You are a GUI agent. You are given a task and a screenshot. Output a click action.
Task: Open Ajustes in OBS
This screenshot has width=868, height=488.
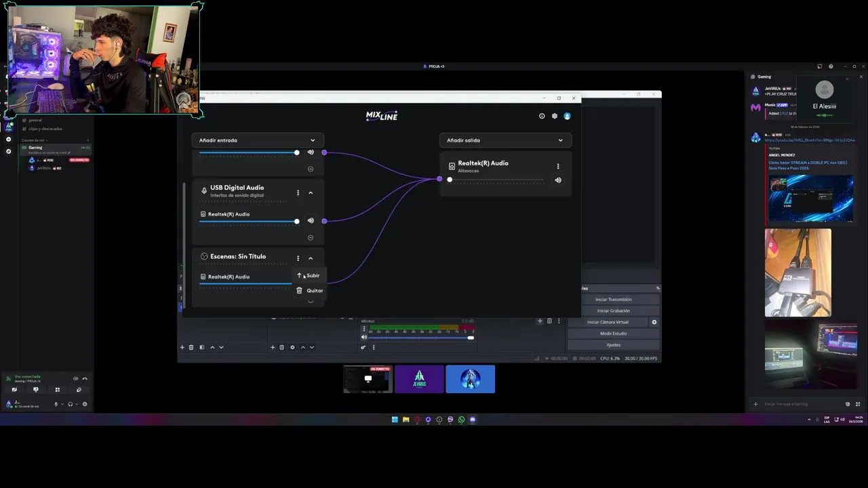tap(614, 345)
